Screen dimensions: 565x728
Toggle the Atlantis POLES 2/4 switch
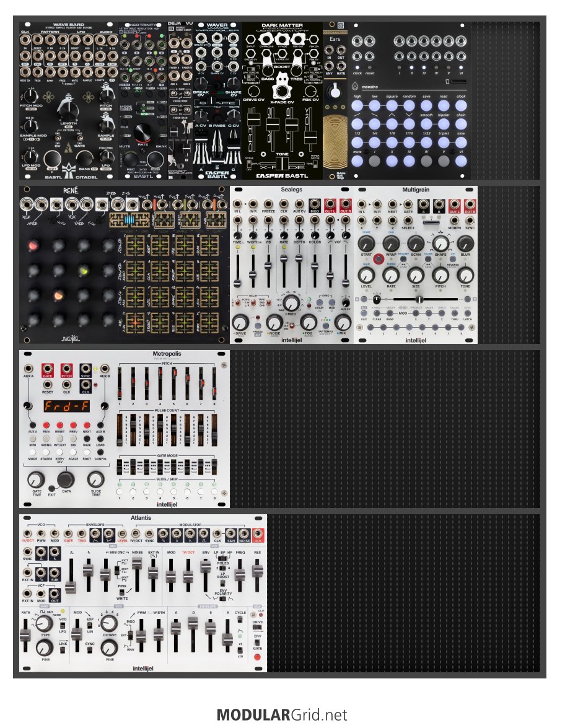tap(223, 568)
